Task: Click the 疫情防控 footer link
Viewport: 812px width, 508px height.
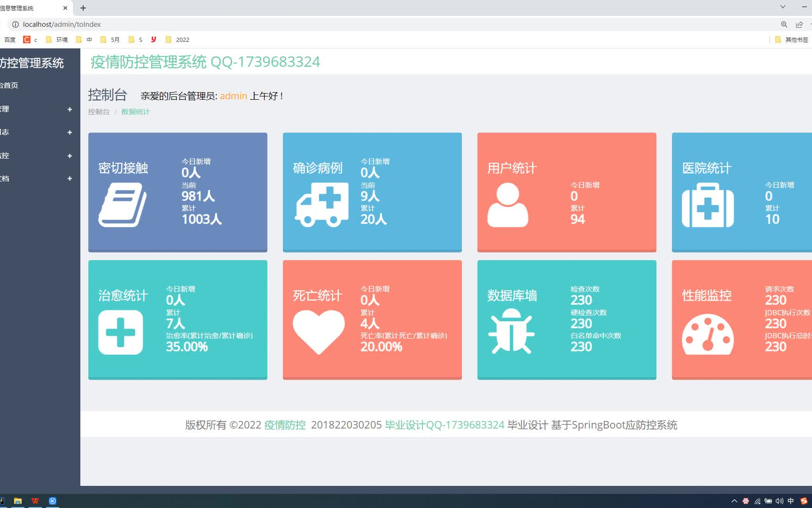Action: click(285, 425)
